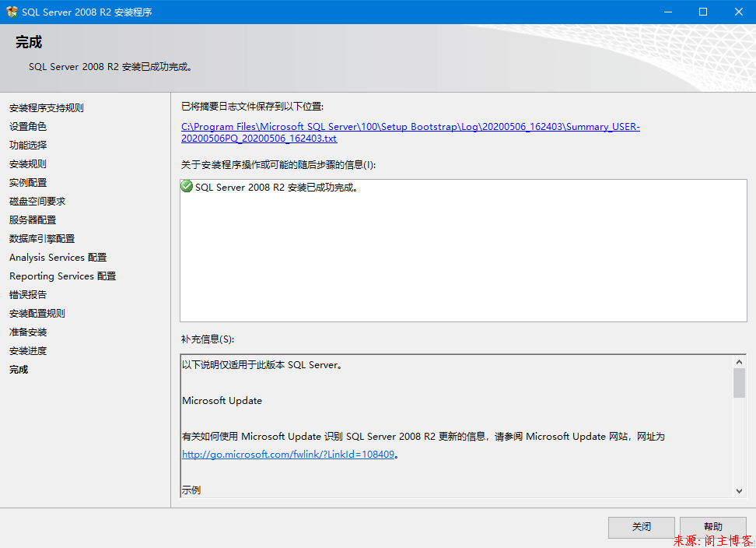This screenshot has width=756, height=548.
Task: Maximize the SQL Server setup window
Action: point(703,12)
